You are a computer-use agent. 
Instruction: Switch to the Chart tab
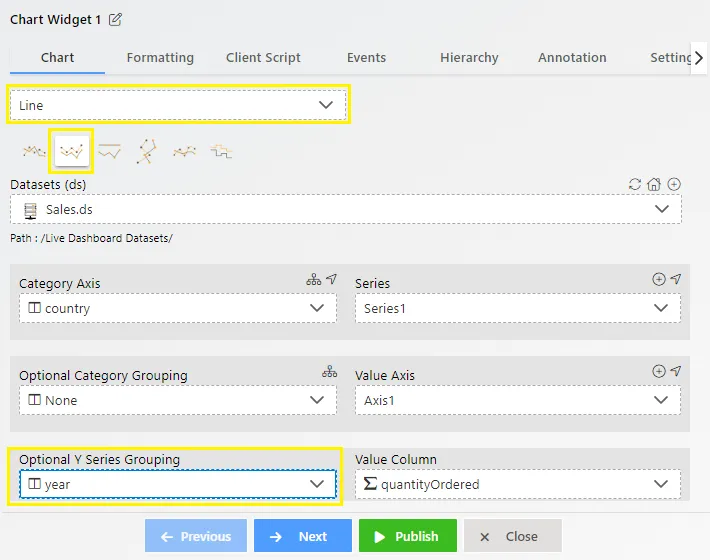(x=58, y=57)
